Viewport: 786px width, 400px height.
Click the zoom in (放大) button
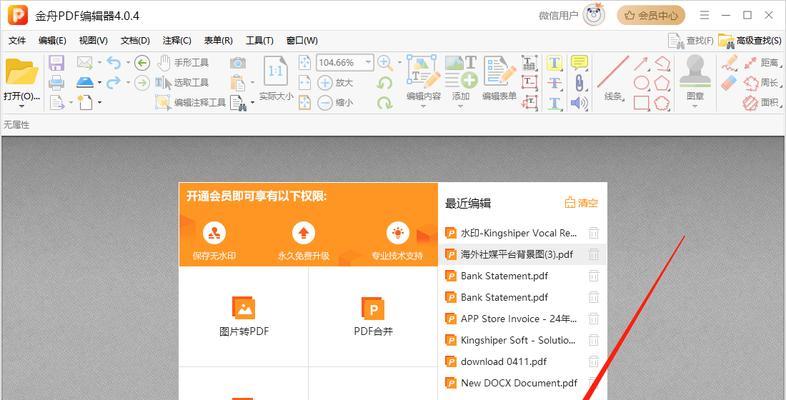(335, 83)
